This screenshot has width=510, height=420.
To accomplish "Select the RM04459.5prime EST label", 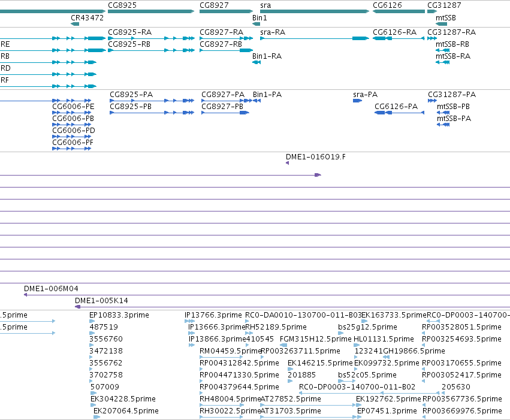I will 231,351.
